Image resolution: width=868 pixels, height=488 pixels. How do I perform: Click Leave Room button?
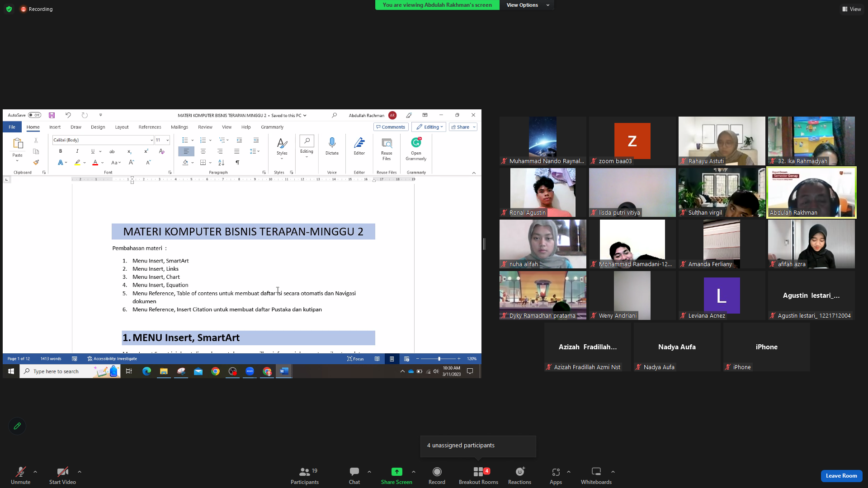[x=841, y=475]
